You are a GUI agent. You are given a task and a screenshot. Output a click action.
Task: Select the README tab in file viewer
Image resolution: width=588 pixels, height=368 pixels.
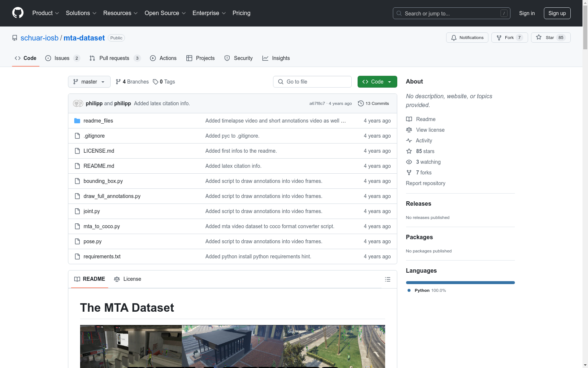pyautogui.click(x=90, y=279)
